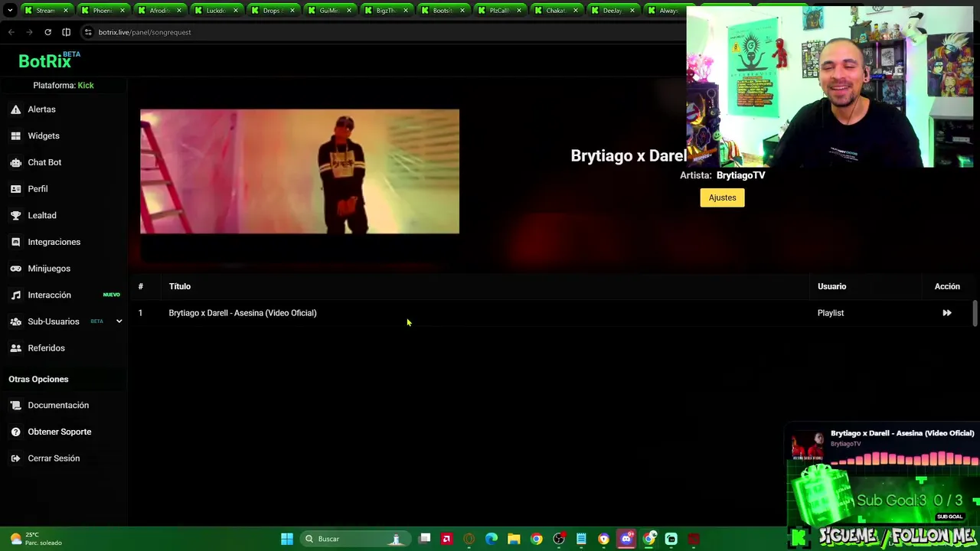This screenshot has height=551, width=980.
Task: Close the Drops browser tab
Action: (292, 11)
